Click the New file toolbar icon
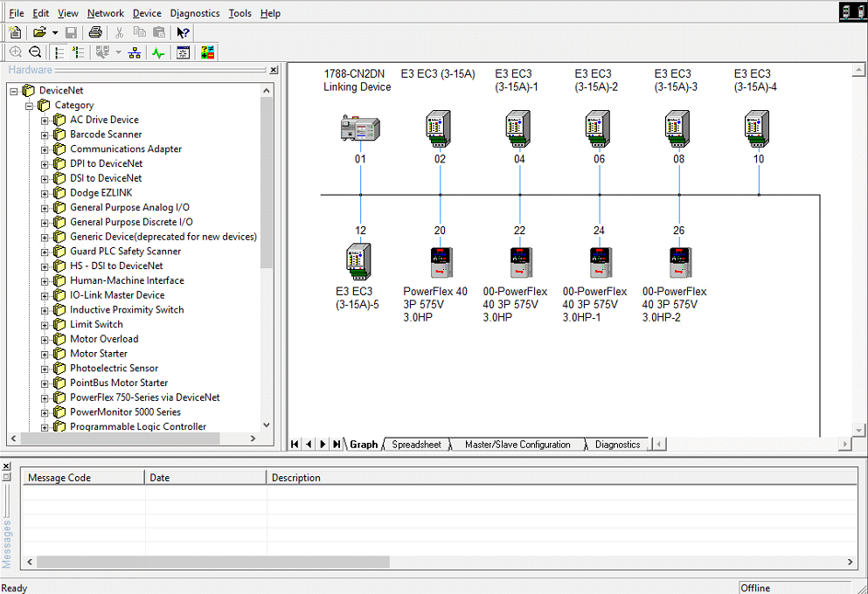Image resolution: width=868 pixels, height=594 pixels. pos(15,32)
